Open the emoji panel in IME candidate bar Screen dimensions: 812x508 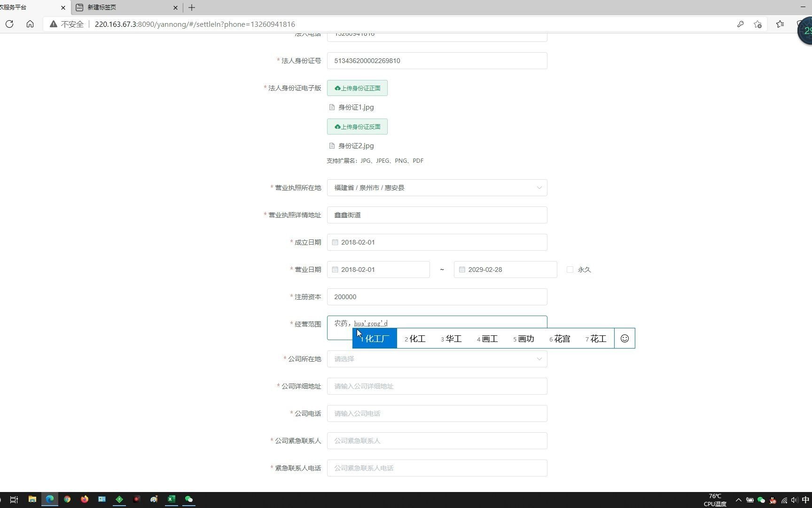tap(625, 338)
